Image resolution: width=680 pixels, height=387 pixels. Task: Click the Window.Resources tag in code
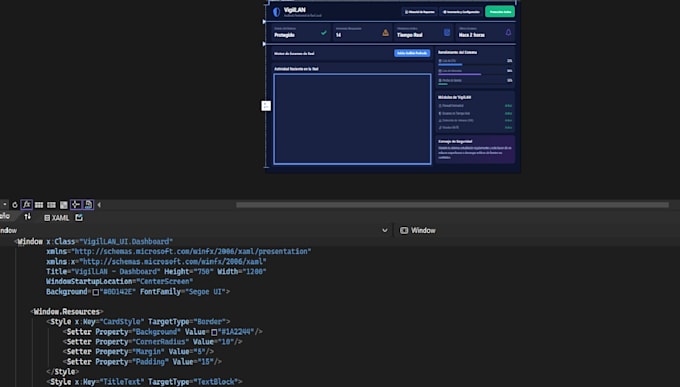(x=67, y=312)
